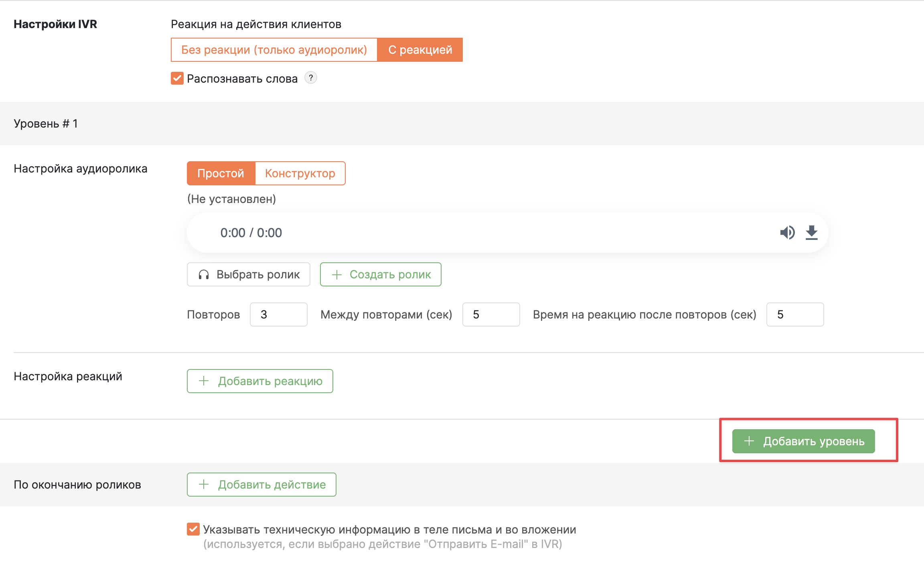Switch to the Простой tab
The height and width of the screenshot is (564, 924).
221,173
